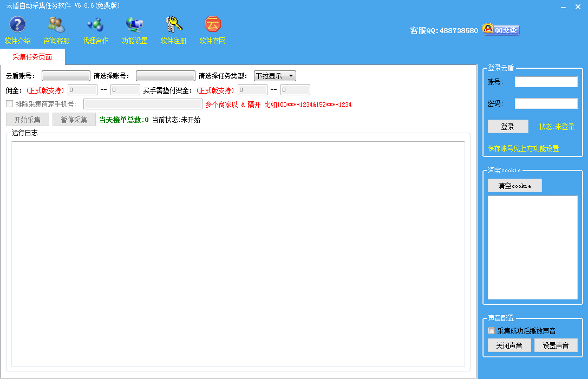Open 功能设置 settings icon
The width and height of the screenshot is (588, 379).
click(134, 25)
